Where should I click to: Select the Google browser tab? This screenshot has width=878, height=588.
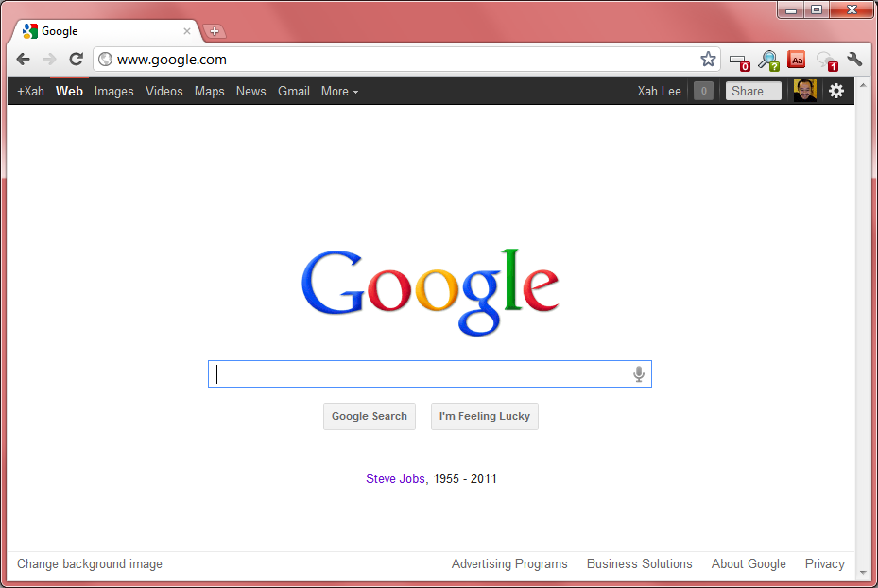click(107, 31)
